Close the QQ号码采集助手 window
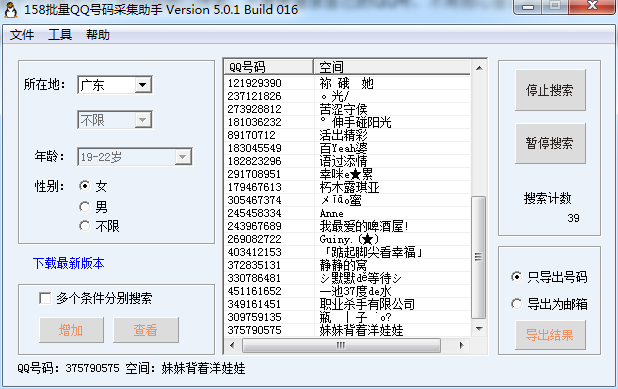Screen dimensions: 618x389 (592, 6)
